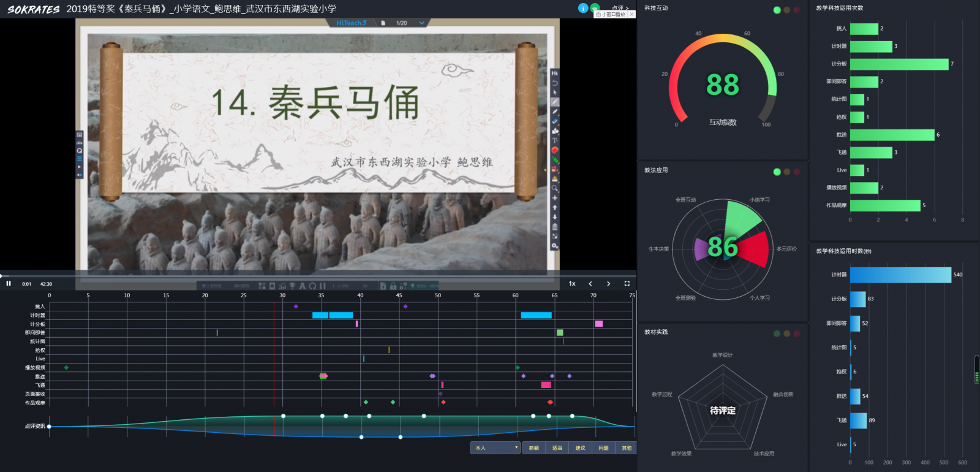
Task: Click the blue info icon
Action: pos(583,8)
